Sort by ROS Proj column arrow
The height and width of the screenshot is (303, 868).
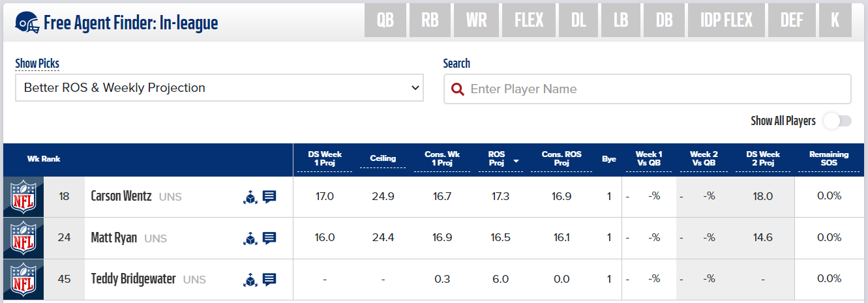pos(516,161)
